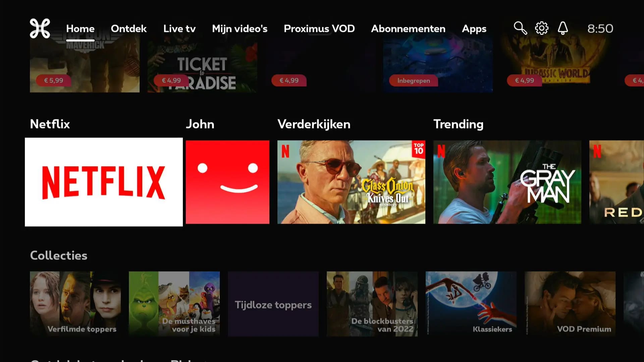
Task: Expand the Verderkijken section
Action: coord(314,123)
